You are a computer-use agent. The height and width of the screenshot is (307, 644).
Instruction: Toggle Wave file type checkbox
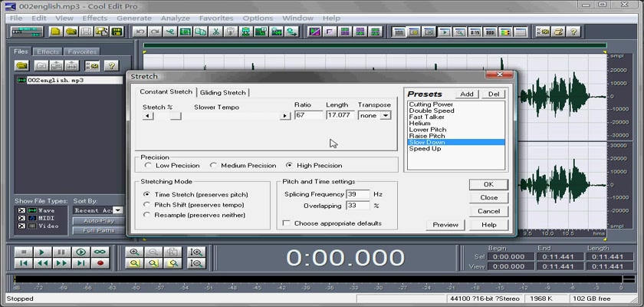coord(21,210)
